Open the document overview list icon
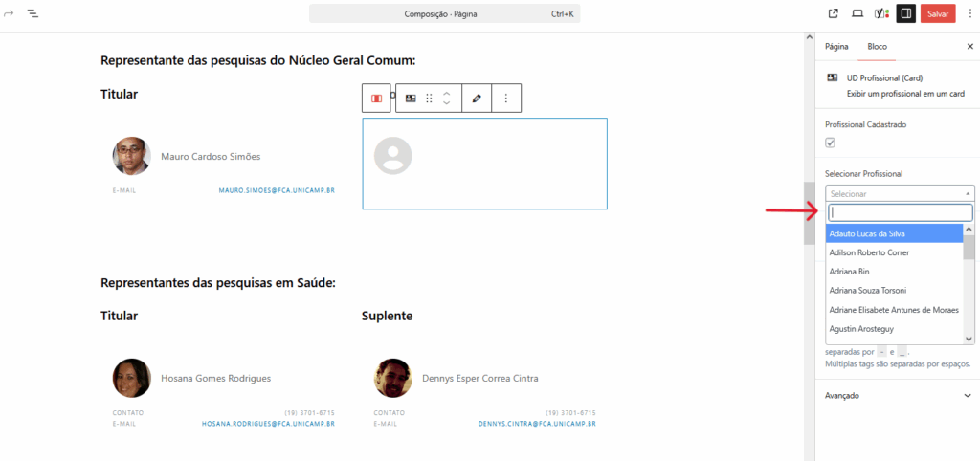 pos(33,13)
